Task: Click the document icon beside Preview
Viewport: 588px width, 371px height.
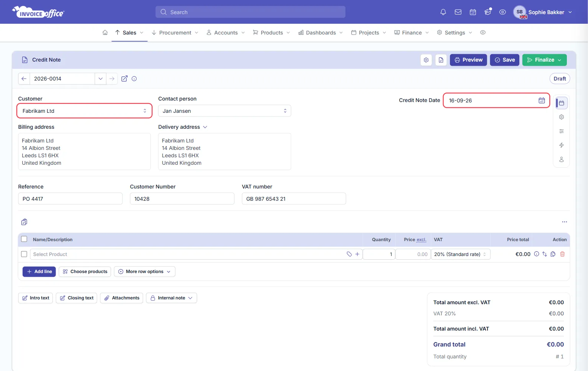Action: click(x=441, y=60)
